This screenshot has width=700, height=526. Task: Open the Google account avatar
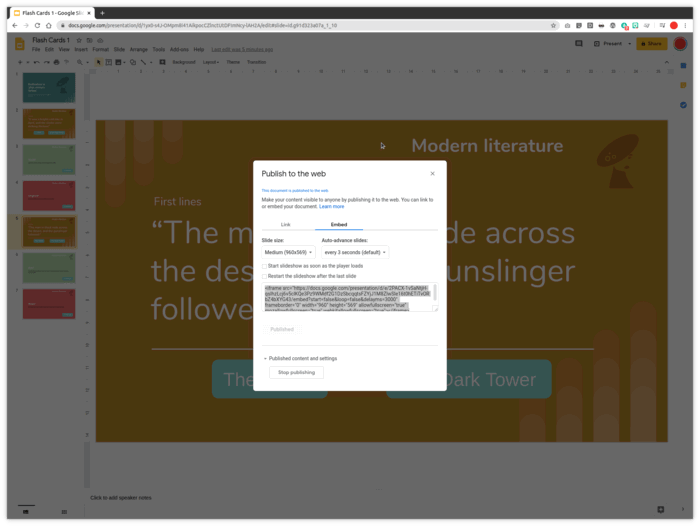[x=680, y=44]
